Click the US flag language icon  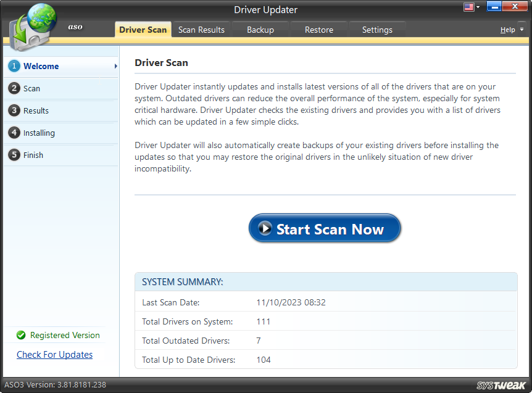coord(468,7)
